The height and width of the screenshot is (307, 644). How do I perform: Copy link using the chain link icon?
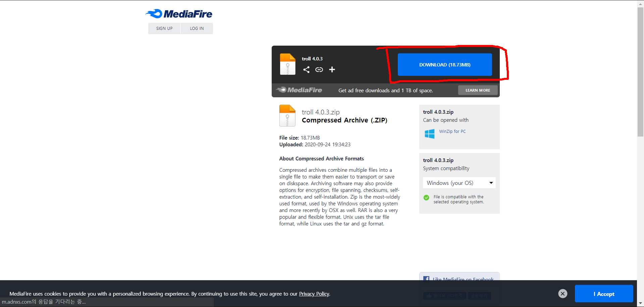click(x=319, y=69)
